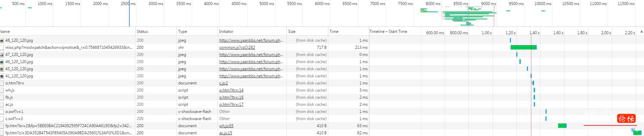The image size is (644, 136).
Task: Open wh.js:65 initiator link
Action: click(226, 126)
